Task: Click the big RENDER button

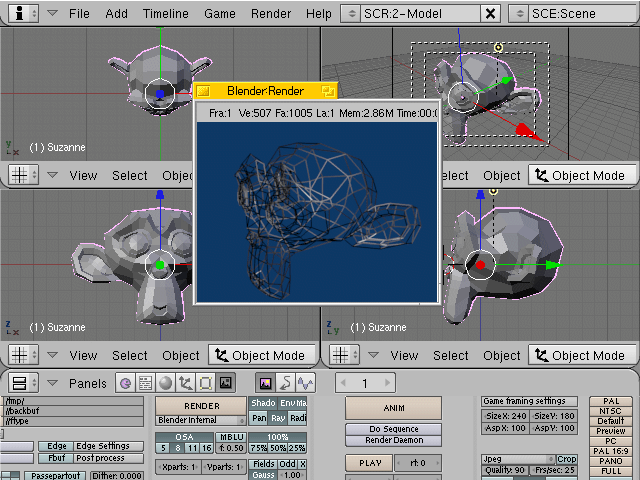Action: tap(201, 406)
